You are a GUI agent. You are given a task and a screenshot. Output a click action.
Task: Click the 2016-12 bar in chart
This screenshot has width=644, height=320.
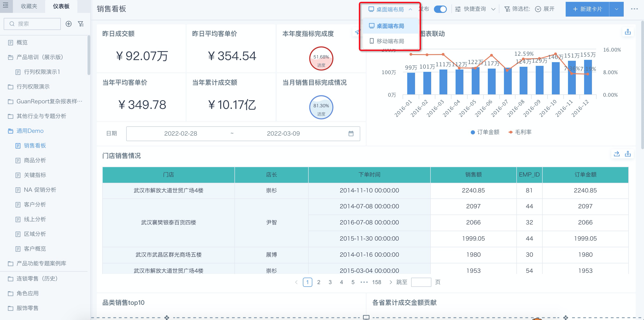click(588, 77)
